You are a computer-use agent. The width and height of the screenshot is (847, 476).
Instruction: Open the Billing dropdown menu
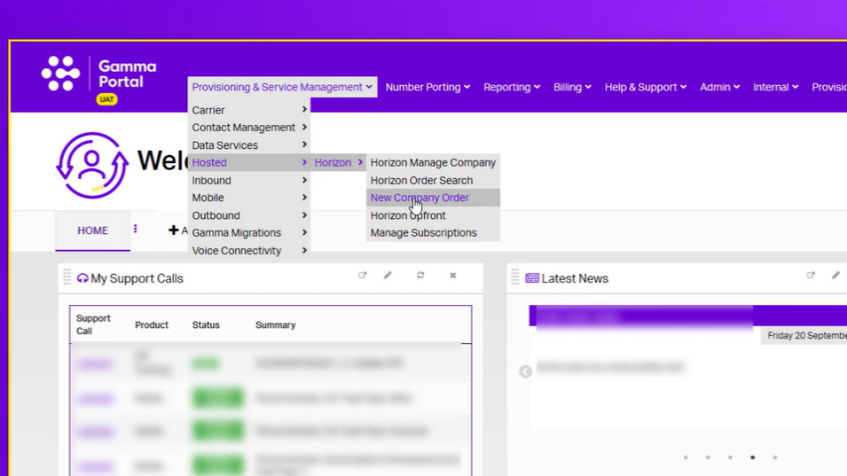coord(572,87)
